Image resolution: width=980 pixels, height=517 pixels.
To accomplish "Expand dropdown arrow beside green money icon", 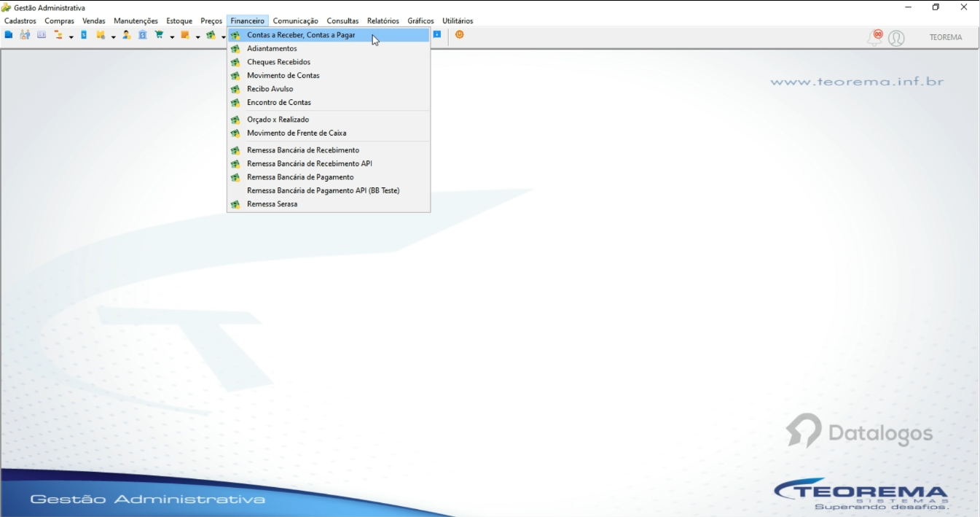I will [223, 36].
